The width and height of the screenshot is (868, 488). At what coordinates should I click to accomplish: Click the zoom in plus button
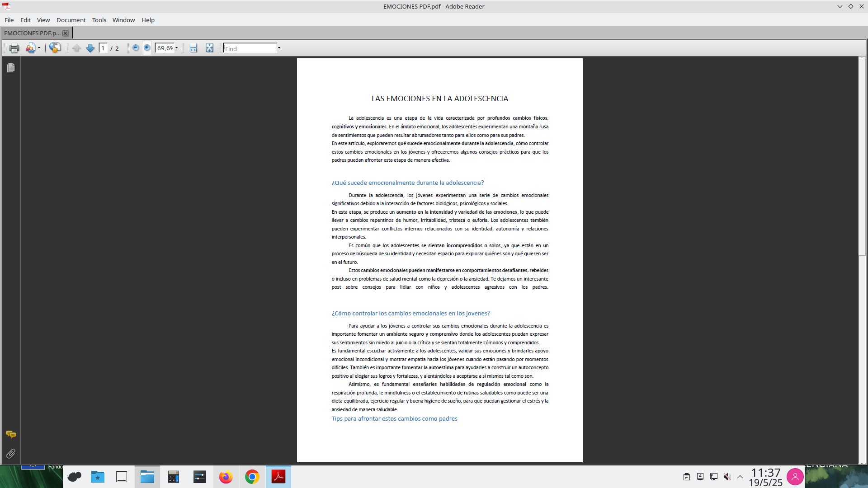(x=147, y=48)
